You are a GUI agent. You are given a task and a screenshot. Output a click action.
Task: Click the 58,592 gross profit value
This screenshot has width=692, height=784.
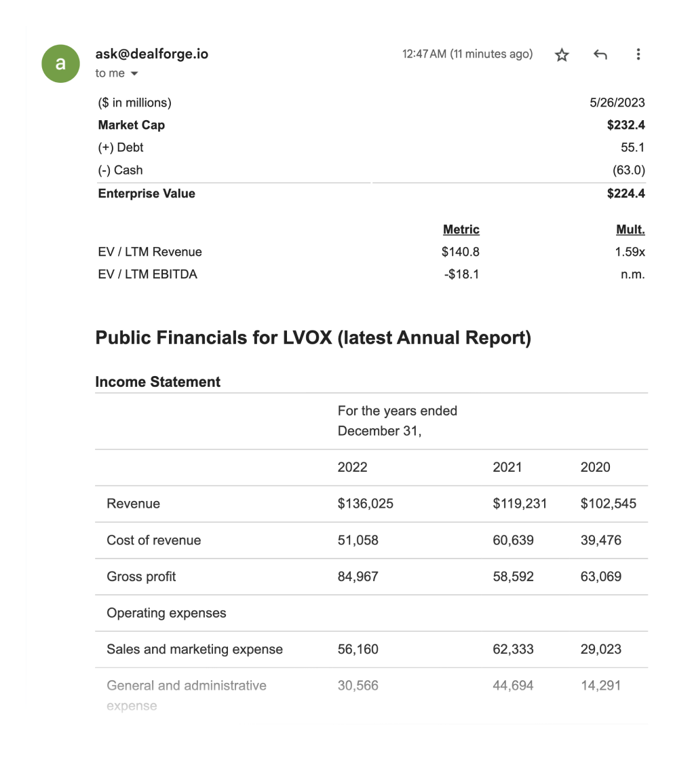(x=513, y=577)
